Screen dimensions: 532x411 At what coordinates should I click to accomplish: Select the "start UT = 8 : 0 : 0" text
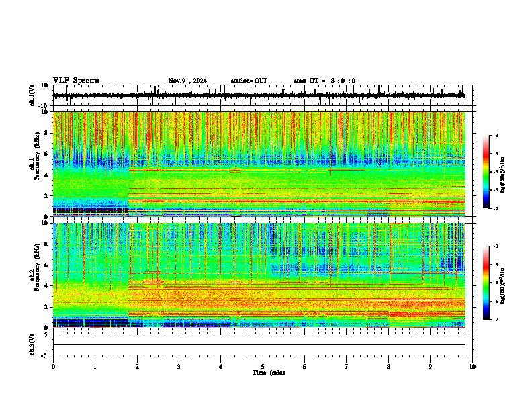[324, 81]
